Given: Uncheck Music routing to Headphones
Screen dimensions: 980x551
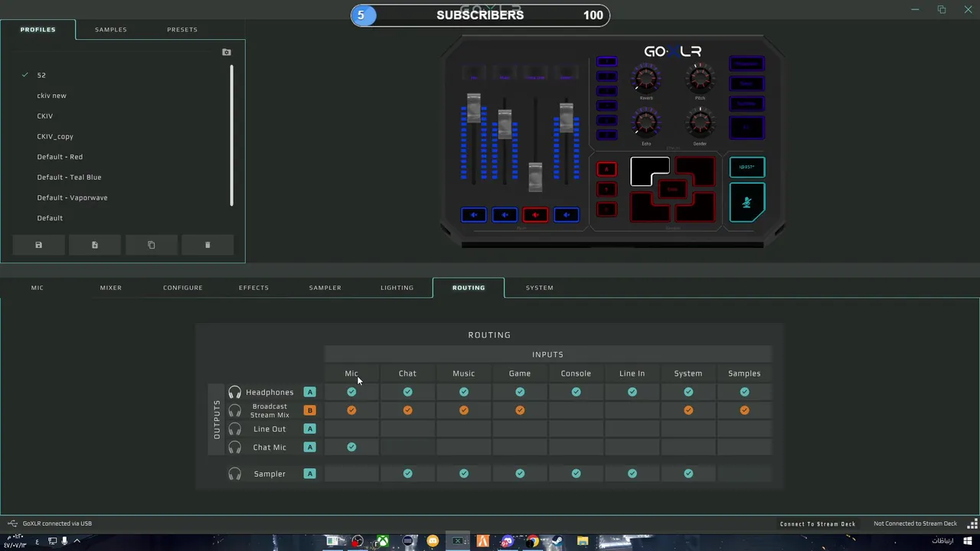Looking at the screenshot, I should point(464,392).
